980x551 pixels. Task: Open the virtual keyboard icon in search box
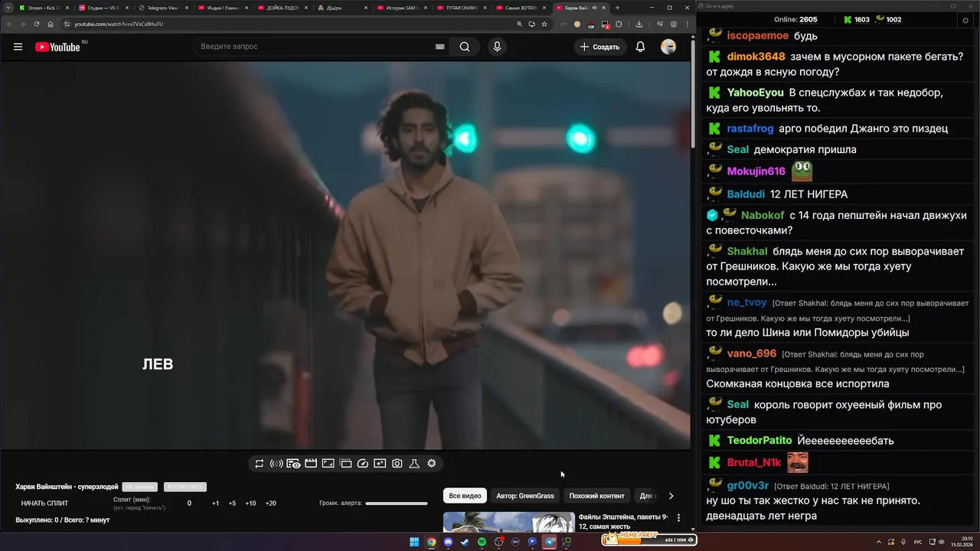(440, 47)
